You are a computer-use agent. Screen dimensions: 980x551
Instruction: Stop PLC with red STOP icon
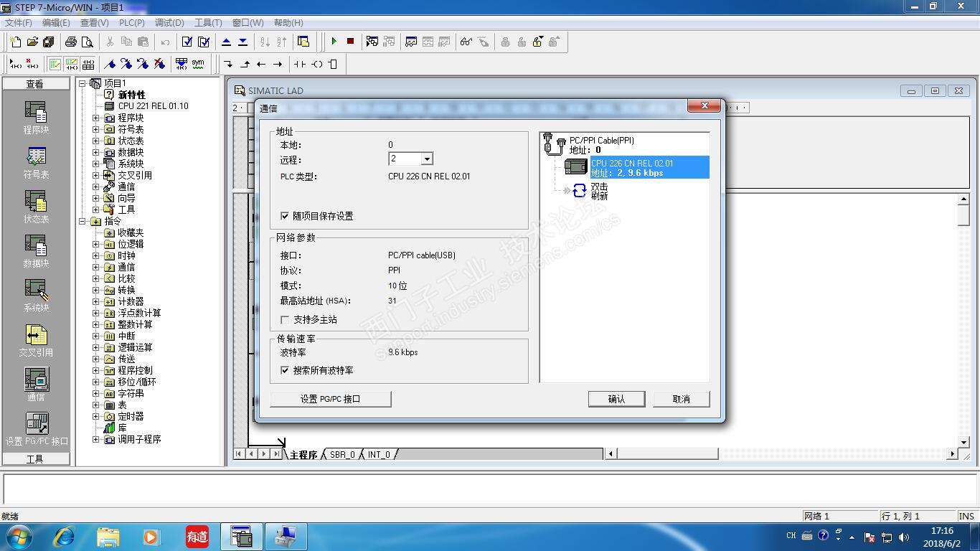point(350,42)
